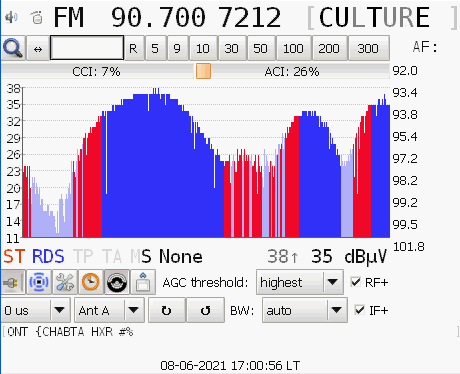Image resolution: width=460 pixels, height=374 pixels.
Task: Click the dBµV signal unit label
Action: (366, 257)
